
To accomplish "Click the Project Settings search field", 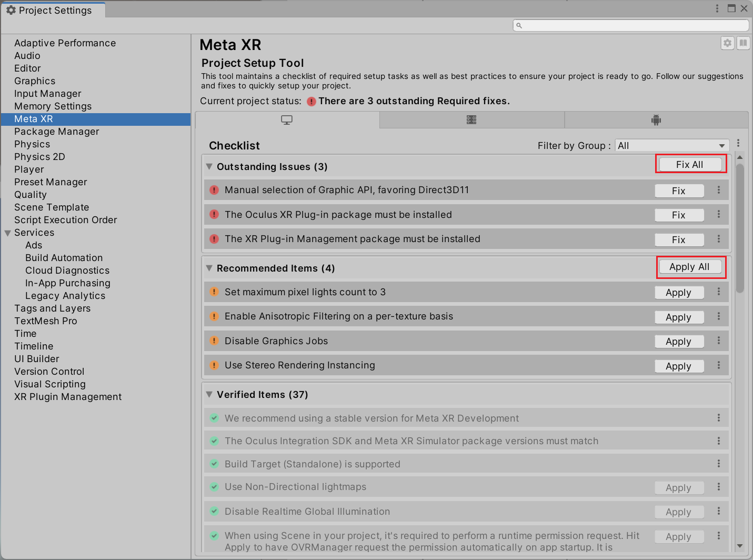I will click(631, 25).
